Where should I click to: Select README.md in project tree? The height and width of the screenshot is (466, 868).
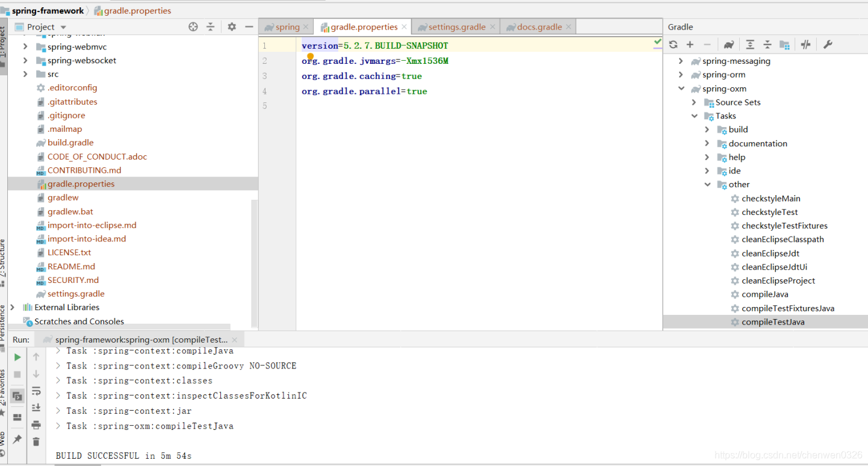[x=71, y=266]
